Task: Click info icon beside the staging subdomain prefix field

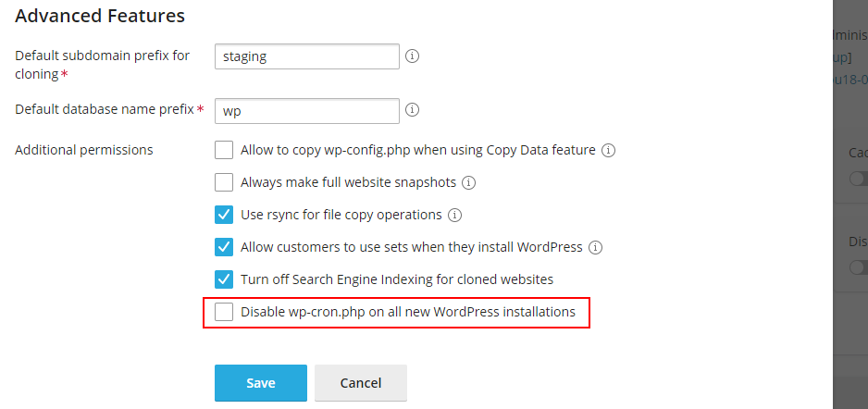Action: [412, 56]
